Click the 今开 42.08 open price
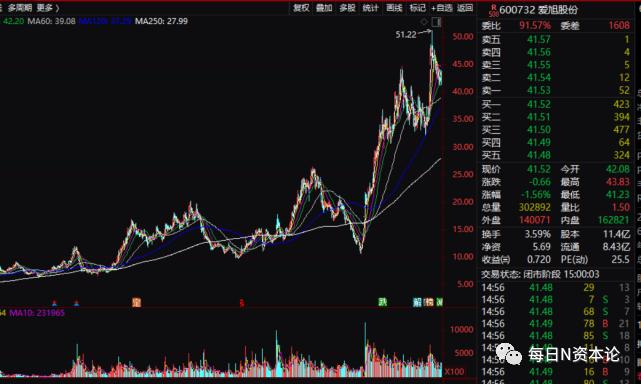Viewport: 641px width, 384px height. coord(618,169)
